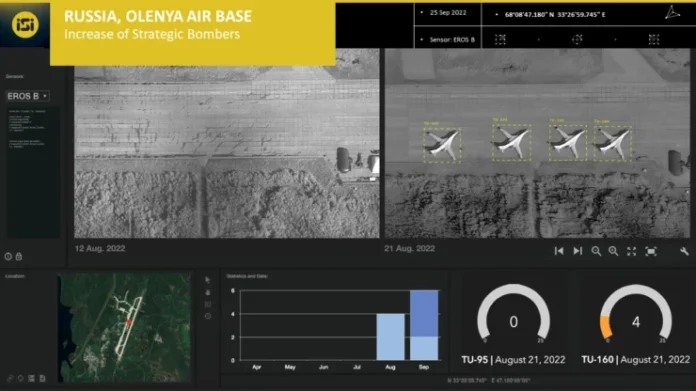Click the four-arrow fullscreen expand icon

click(x=632, y=252)
